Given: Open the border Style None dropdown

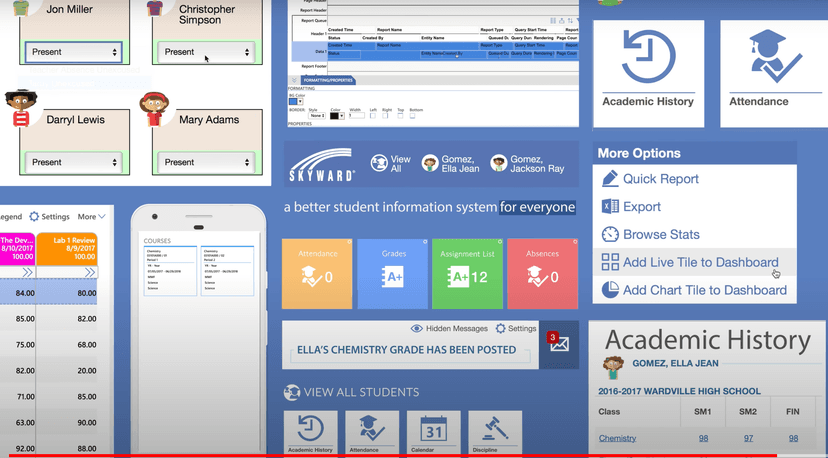Looking at the screenshot, I should 317,115.
